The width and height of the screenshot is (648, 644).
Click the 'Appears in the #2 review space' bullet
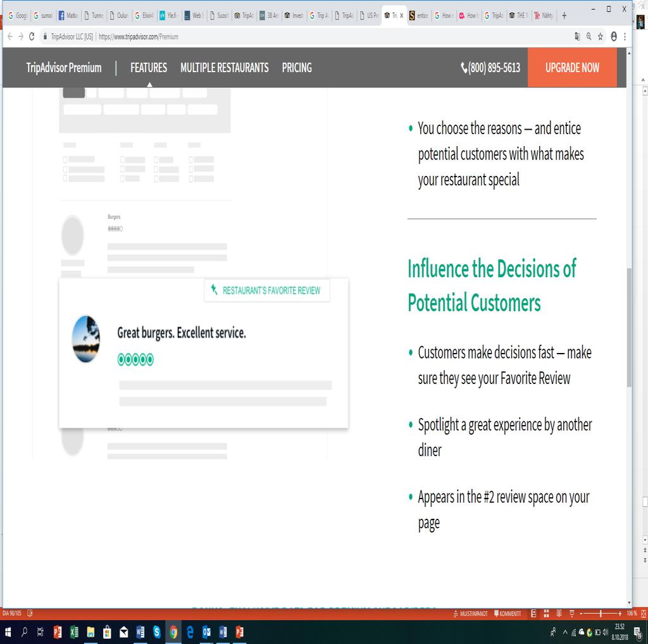click(503, 510)
